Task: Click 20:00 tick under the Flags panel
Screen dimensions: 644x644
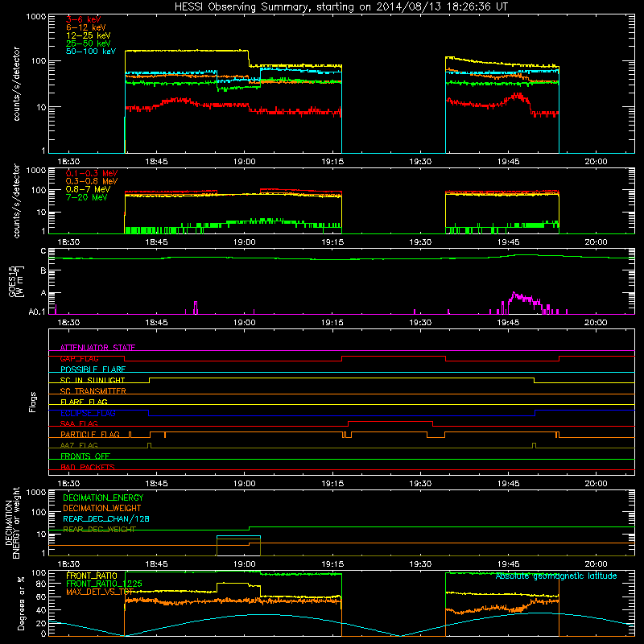Action: click(596, 484)
